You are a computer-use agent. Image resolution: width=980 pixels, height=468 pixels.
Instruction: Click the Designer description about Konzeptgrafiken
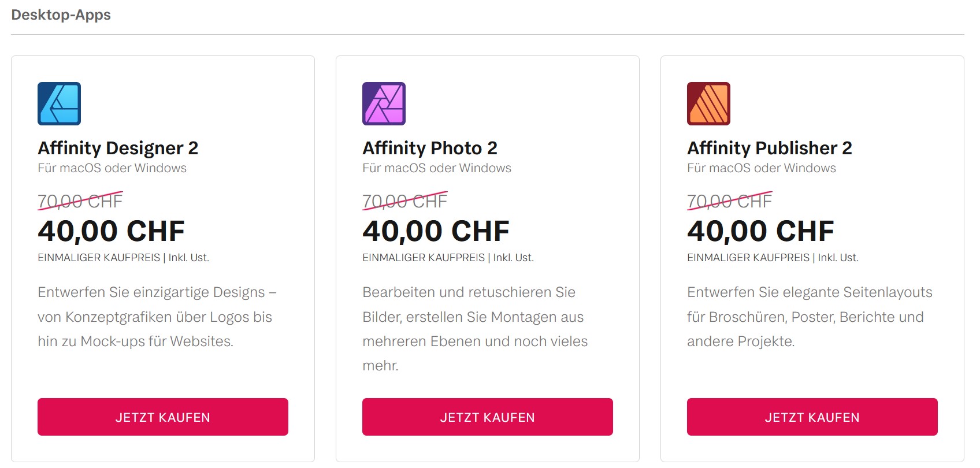coord(155,317)
